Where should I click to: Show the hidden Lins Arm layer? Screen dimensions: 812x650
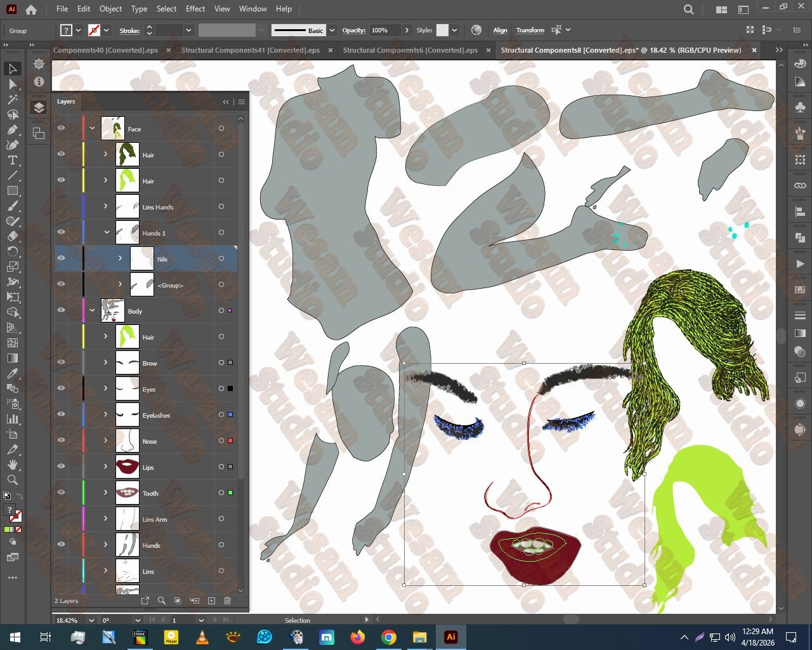pos(62,519)
